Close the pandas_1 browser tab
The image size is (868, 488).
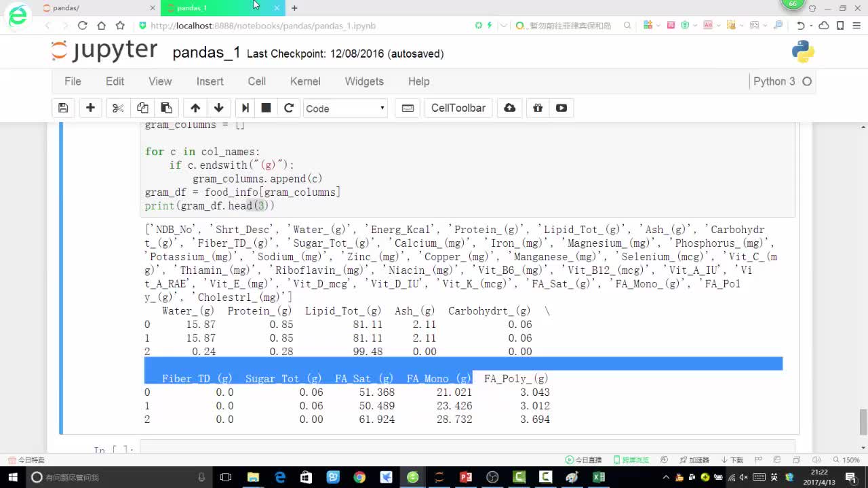[x=277, y=8]
